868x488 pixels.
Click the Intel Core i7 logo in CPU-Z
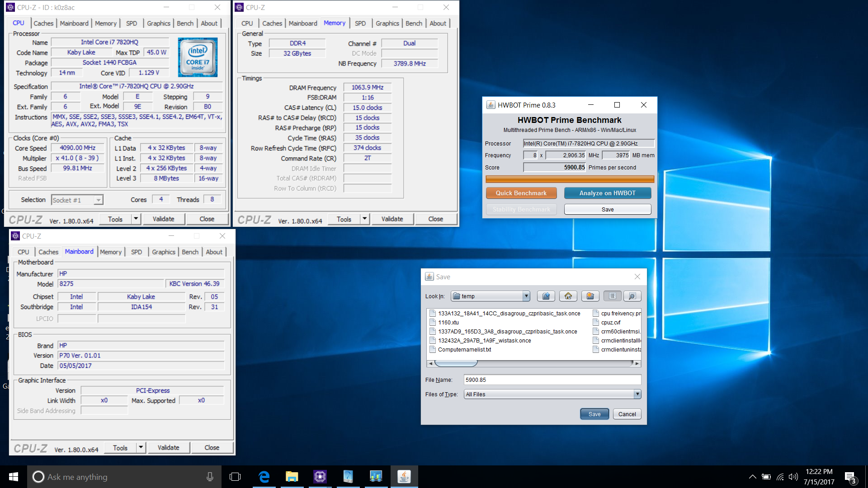pos(198,57)
